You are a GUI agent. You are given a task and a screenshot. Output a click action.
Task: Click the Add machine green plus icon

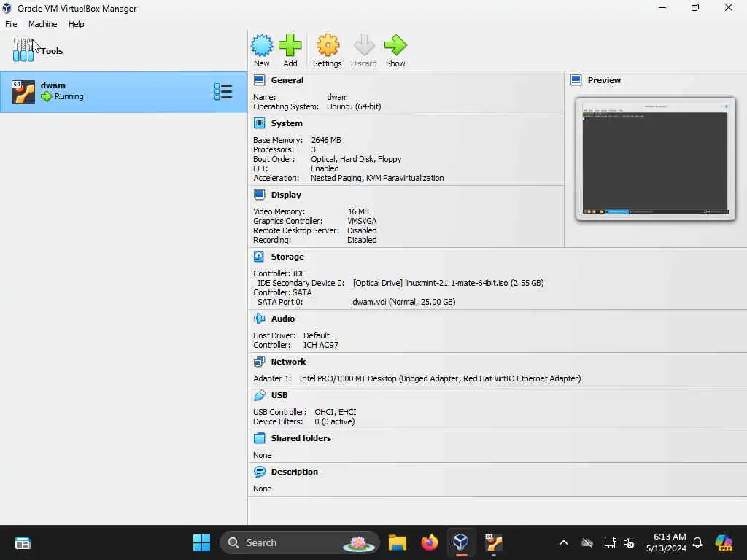[290, 46]
